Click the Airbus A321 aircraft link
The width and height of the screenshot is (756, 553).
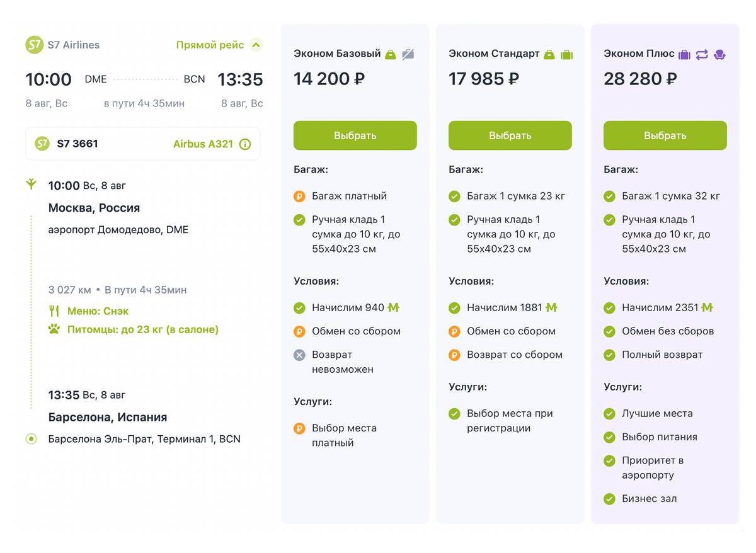203,144
